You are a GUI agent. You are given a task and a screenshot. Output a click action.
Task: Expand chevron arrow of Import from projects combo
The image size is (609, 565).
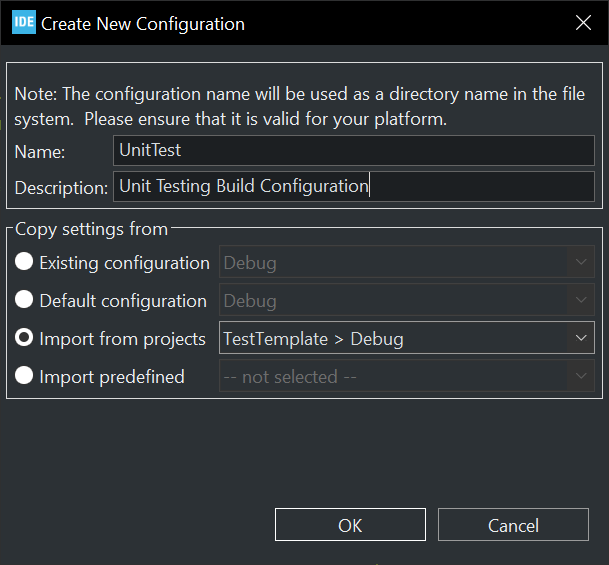pos(581,338)
